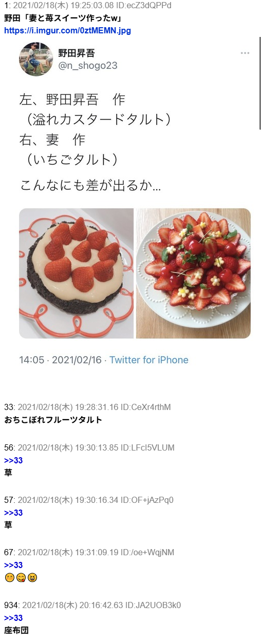Click the post 33 text おちこぼれフルーツタルト
Image resolution: width=261 pixels, height=644 pixels.
[53, 420]
